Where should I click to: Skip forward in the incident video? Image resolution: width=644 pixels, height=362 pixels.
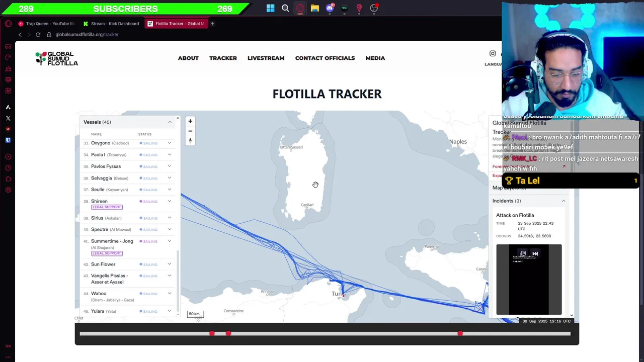tap(535, 254)
